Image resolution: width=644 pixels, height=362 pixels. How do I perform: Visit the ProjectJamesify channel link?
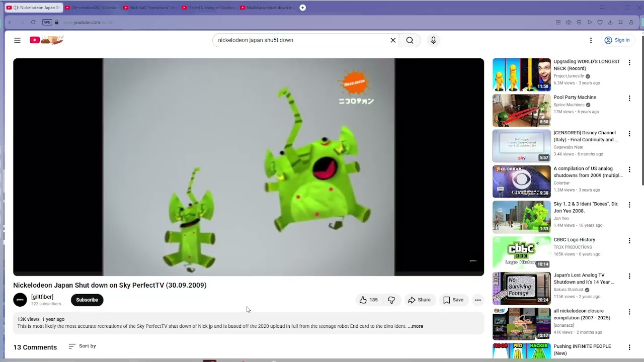pyautogui.click(x=569, y=76)
